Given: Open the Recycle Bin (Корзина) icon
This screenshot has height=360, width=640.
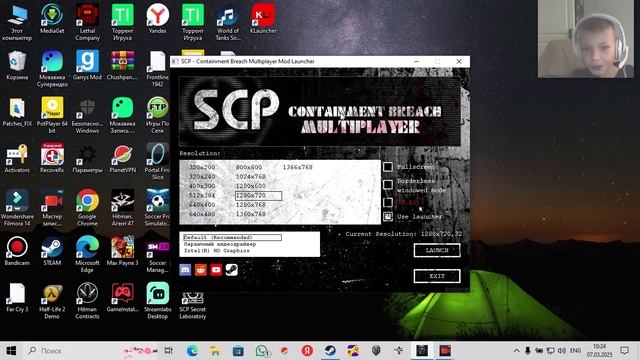Looking at the screenshot, I should click(17, 65).
